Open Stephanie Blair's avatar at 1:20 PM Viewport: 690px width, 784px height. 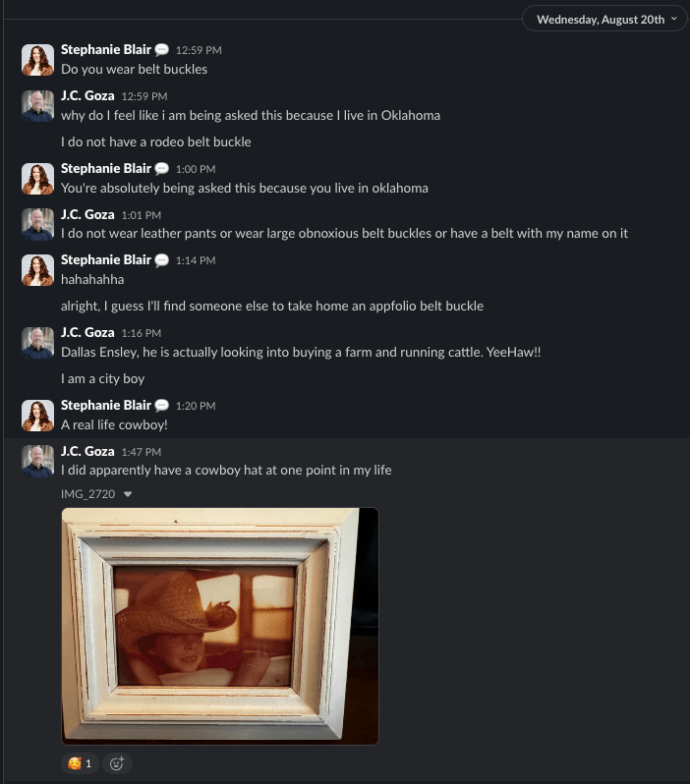37,415
